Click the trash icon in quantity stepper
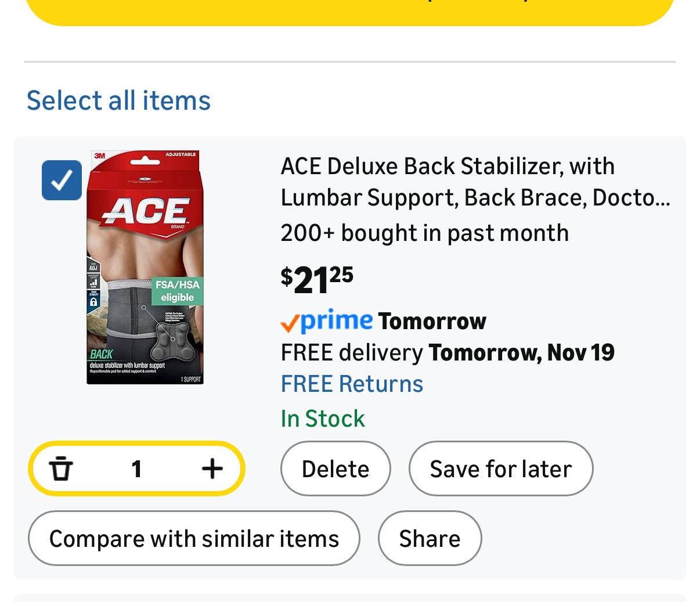700x602 pixels. (61, 468)
